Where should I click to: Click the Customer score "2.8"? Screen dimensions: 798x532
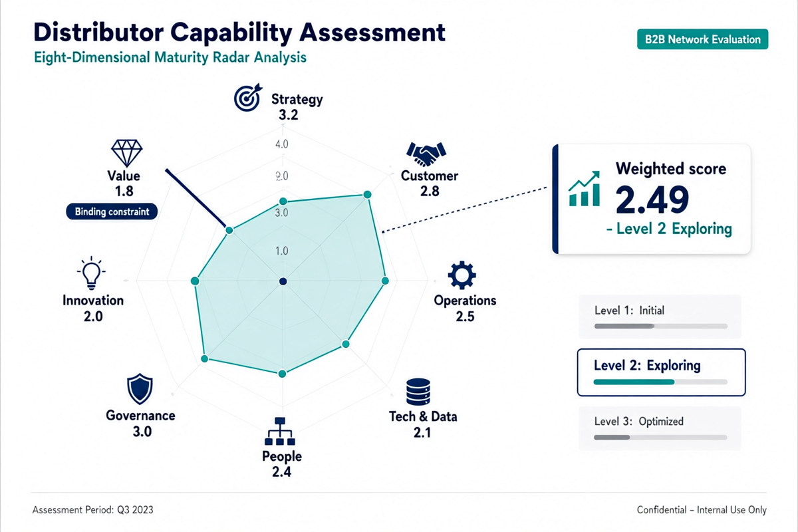(430, 192)
